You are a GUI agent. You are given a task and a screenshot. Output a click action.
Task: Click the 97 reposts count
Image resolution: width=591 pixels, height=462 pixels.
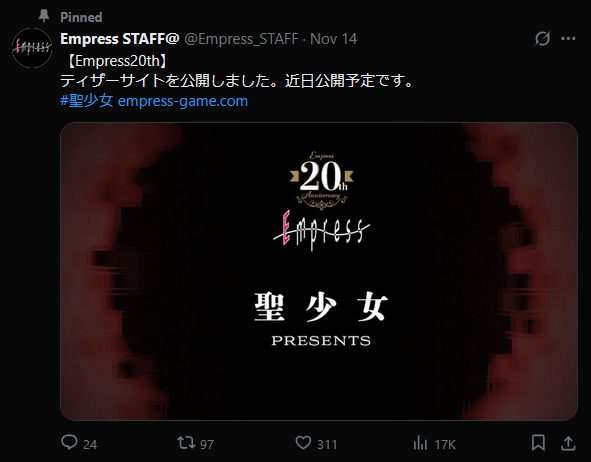pos(207,445)
